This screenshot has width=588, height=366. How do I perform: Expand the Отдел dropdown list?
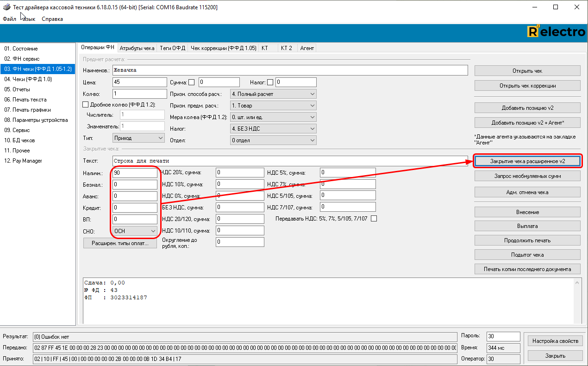(x=273, y=140)
